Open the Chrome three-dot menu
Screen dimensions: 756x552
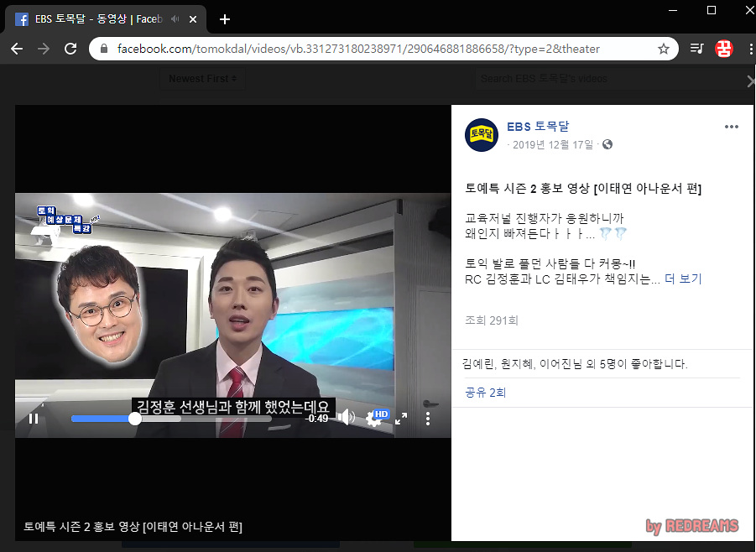(751, 49)
